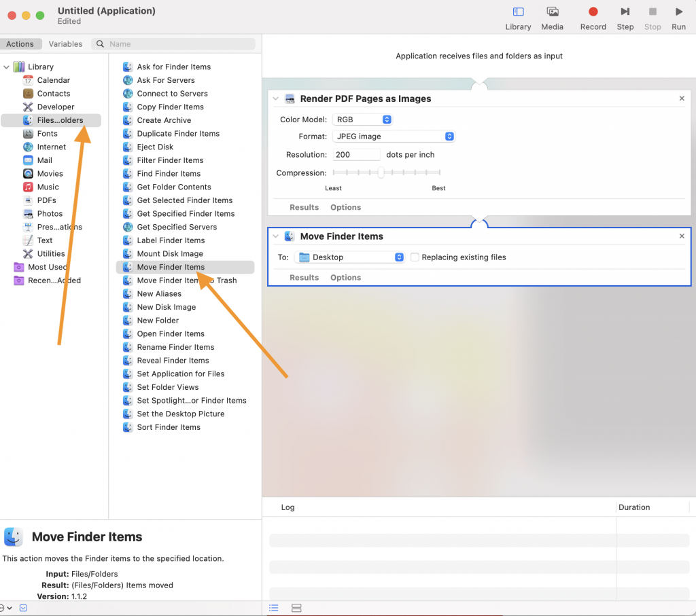
Task: Show Options of Move Finder Items action
Action: click(345, 278)
